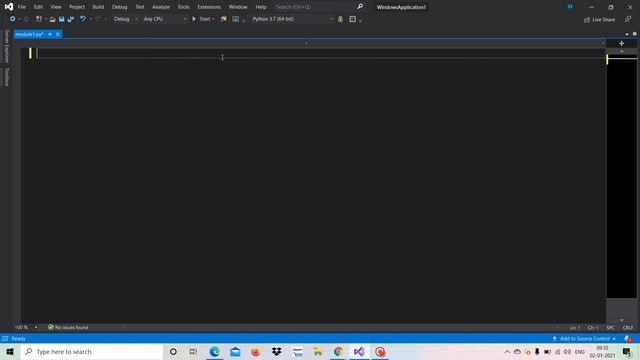Open Microsoft Edge from the taskbar
640x360 pixels.
[x=214, y=351]
